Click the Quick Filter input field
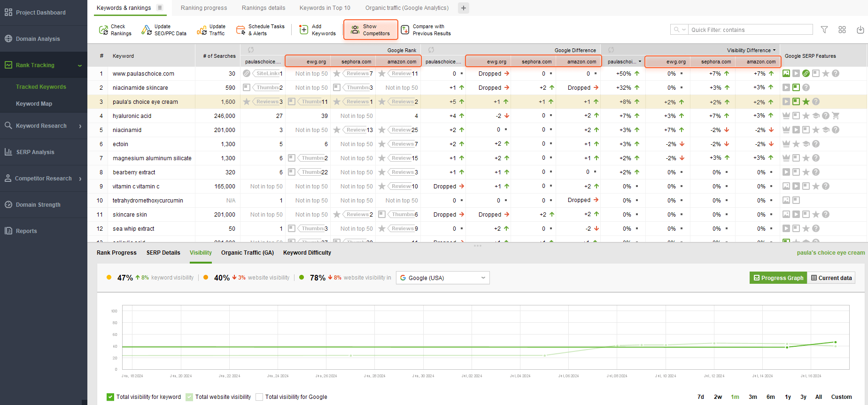This screenshot has width=868, height=405. 750,30
